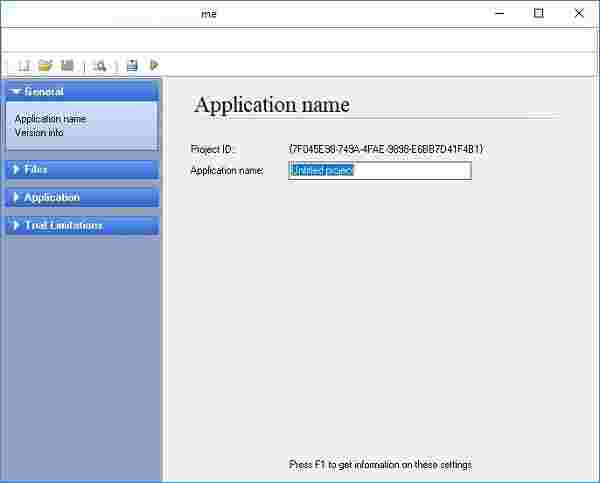Click the Application name field label

[227, 171]
